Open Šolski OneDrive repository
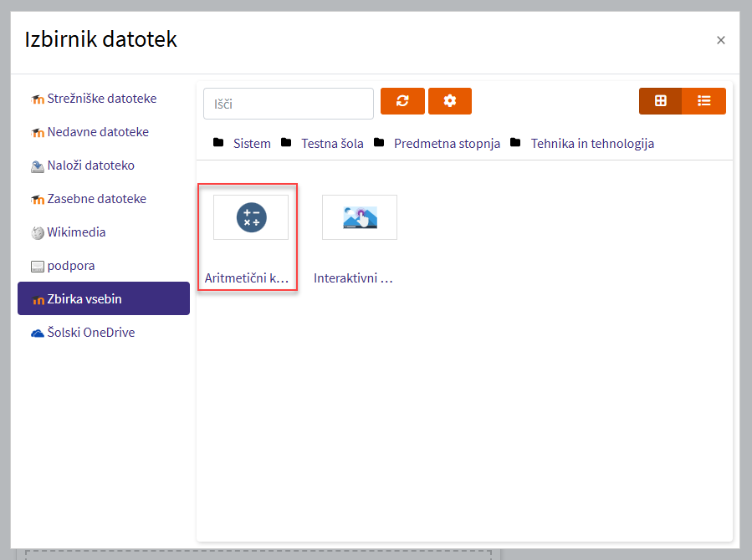The height and width of the screenshot is (560, 752). click(x=90, y=333)
